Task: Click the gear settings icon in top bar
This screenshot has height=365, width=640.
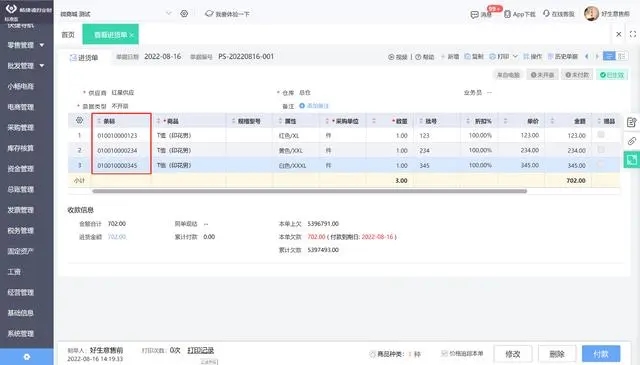Action: click(184, 13)
